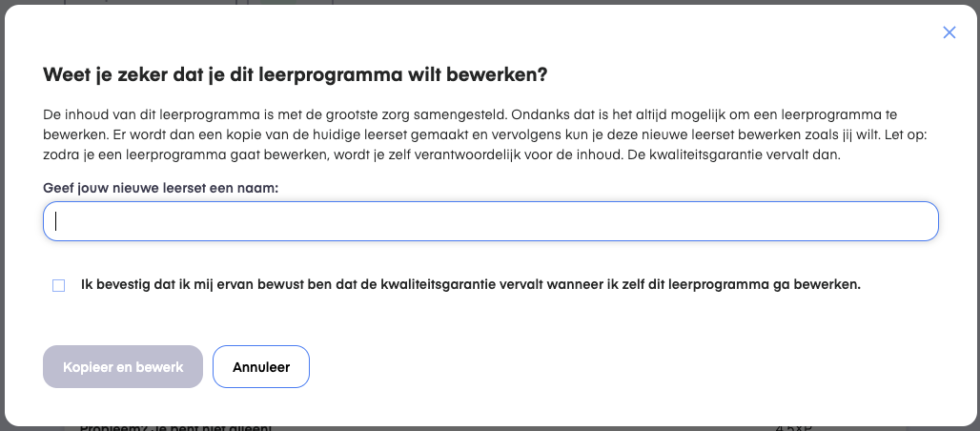Click the heading 'Weet je zeker dat je…'
The image size is (980, 431).
(296, 74)
